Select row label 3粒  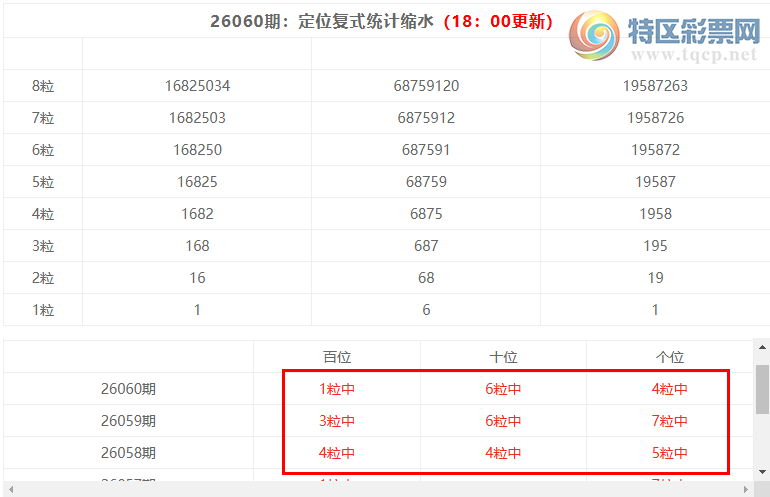43,246
